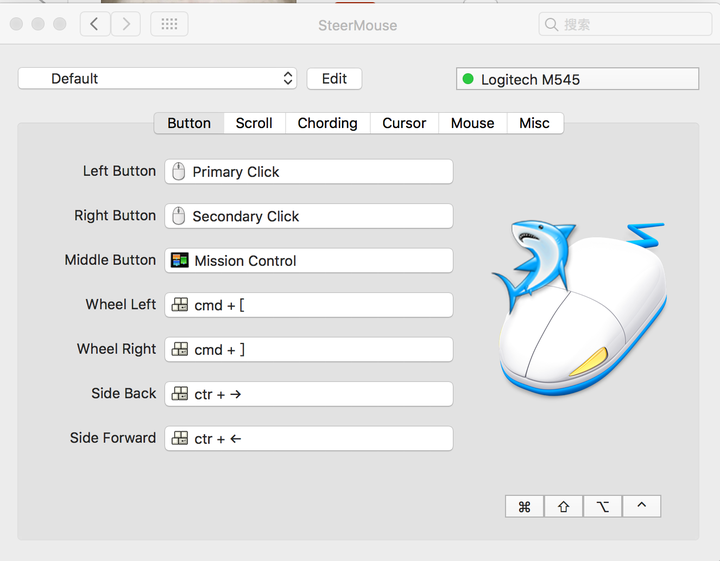This screenshot has height=561, width=720.
Task: Open the Side Back shortcut menu
Action: point(309,394)
